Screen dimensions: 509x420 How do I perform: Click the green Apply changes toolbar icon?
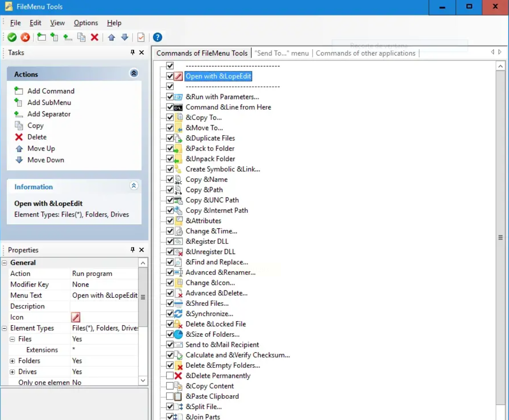[x=12, y=38]
